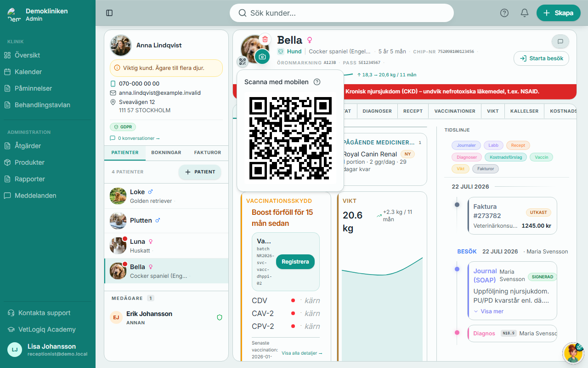588x368 pixels.
Task: Click Starta besök button
Action: click(541, 58)
